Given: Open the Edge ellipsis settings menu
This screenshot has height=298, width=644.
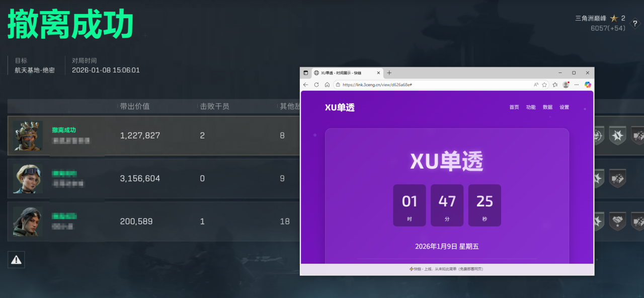Looking at the screenshot, I should pyautogui.click(x=577, y=85).
